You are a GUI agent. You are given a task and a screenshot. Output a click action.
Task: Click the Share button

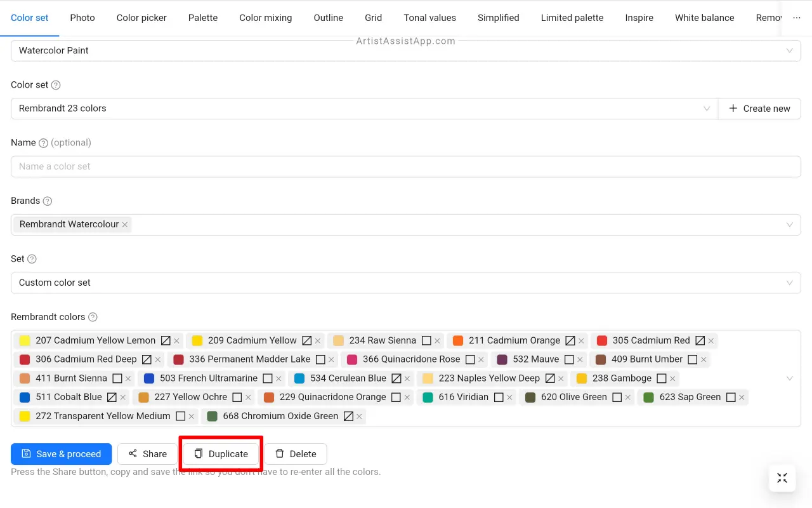pyautogui.click(x=147, y=454)
